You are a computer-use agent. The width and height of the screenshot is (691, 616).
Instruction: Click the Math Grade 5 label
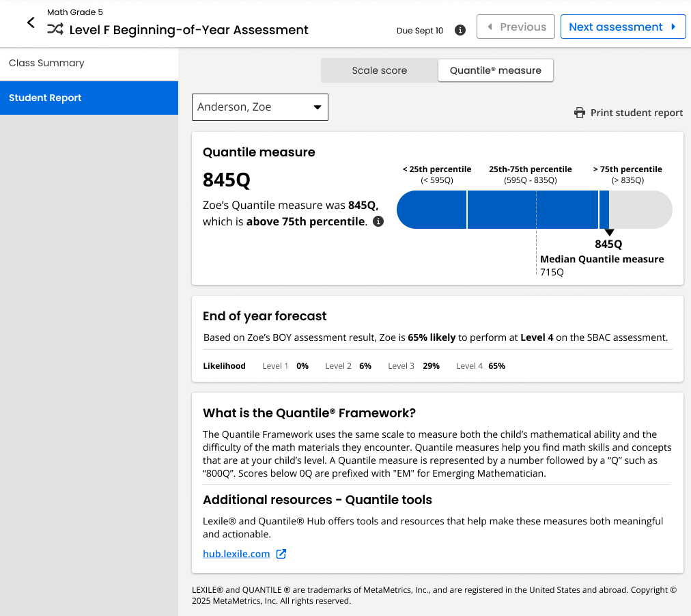pos(75,12)
